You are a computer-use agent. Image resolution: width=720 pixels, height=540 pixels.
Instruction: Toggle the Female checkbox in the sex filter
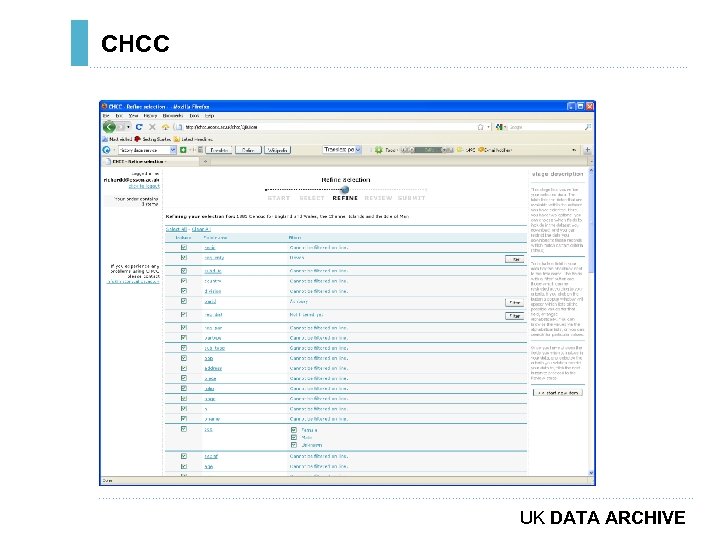294,430
